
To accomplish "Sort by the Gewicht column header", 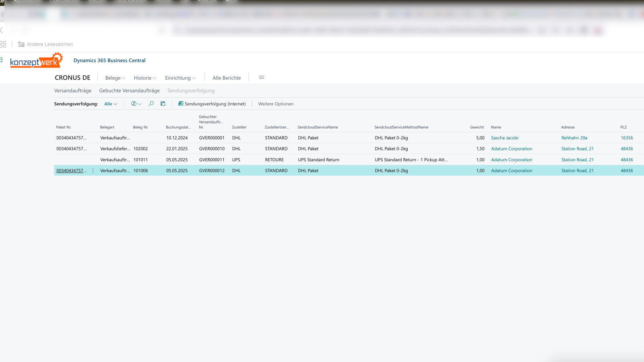I will click(x=477, y=127).
